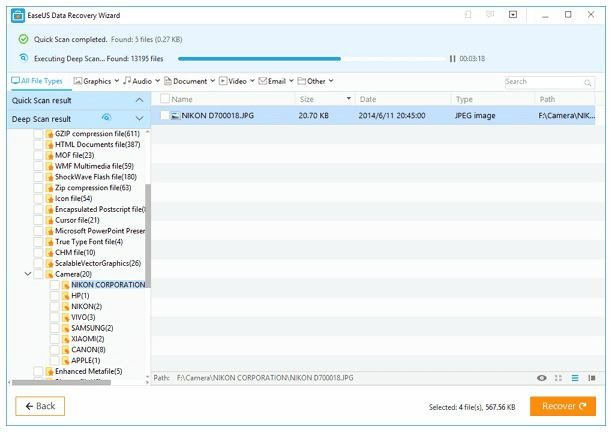Open the Document filter

coord(186,81)
